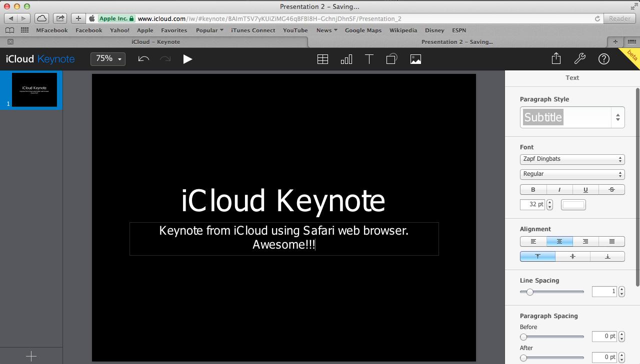The height and width of the screenshot is (364, 640).
Task: Open the Popular bookmarks folder
Action: click(x=209, y=30)
